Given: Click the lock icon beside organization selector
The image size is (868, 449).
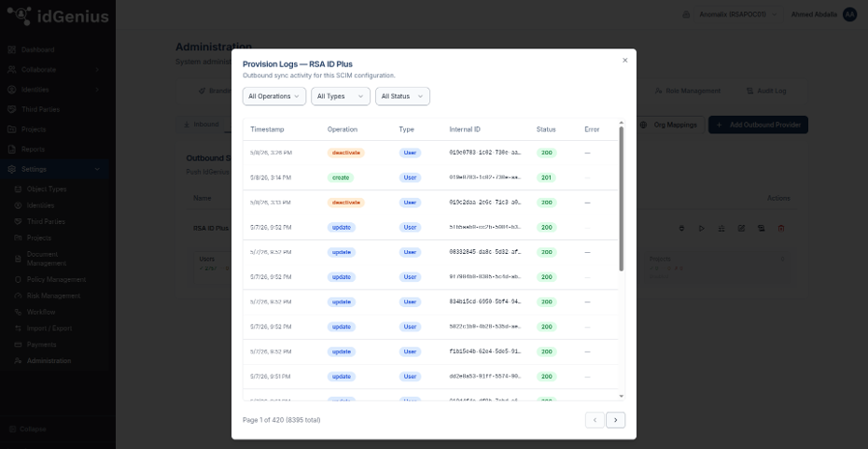Looking at the screenshot, I should coord(686,14).
